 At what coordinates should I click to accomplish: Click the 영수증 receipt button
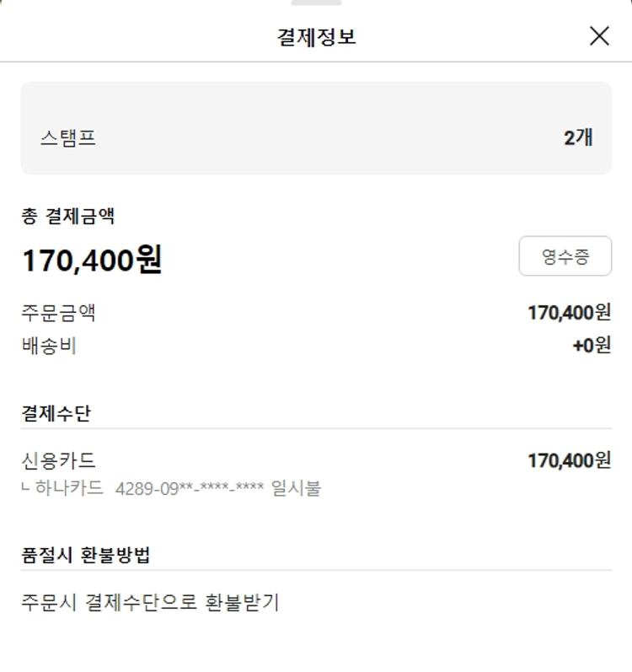565,256
